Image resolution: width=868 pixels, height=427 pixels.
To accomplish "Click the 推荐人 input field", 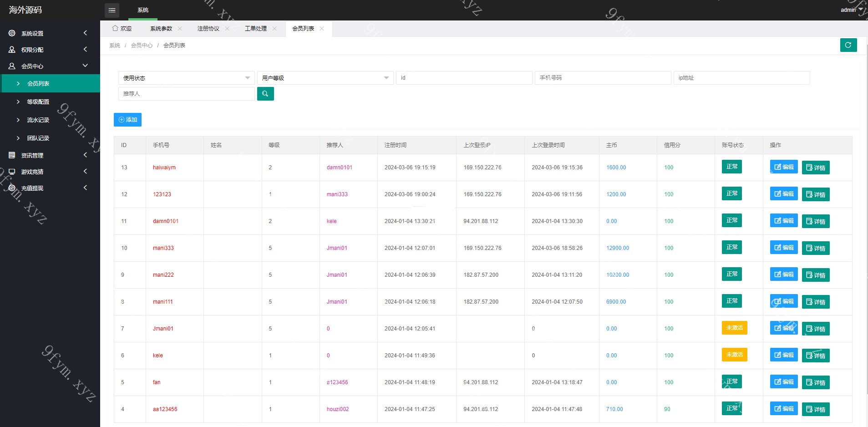I will pos(186,94).
